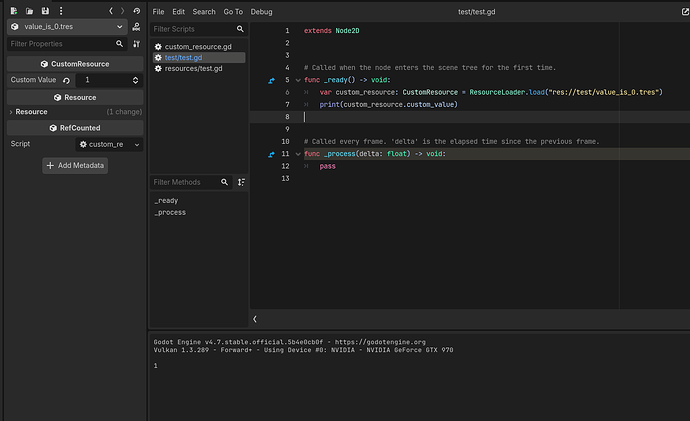Screen dimensions: 690x421
Task: Open the Go To menu
Action: pyautogui.click(x=233, y=12)
